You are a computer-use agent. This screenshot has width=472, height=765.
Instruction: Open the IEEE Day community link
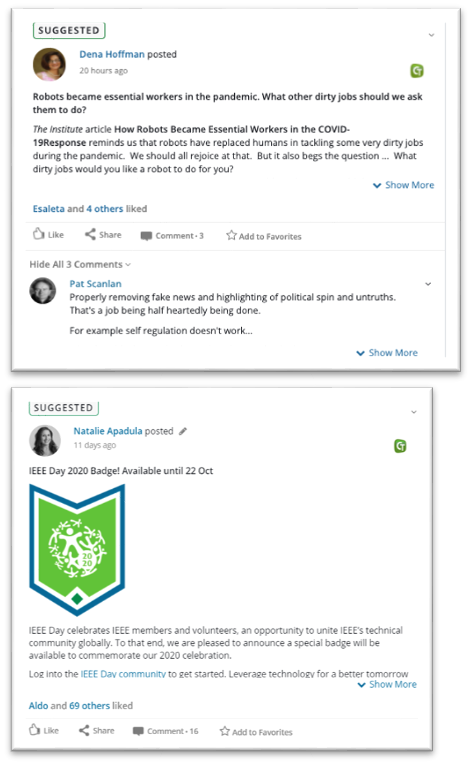coord(123,674)
